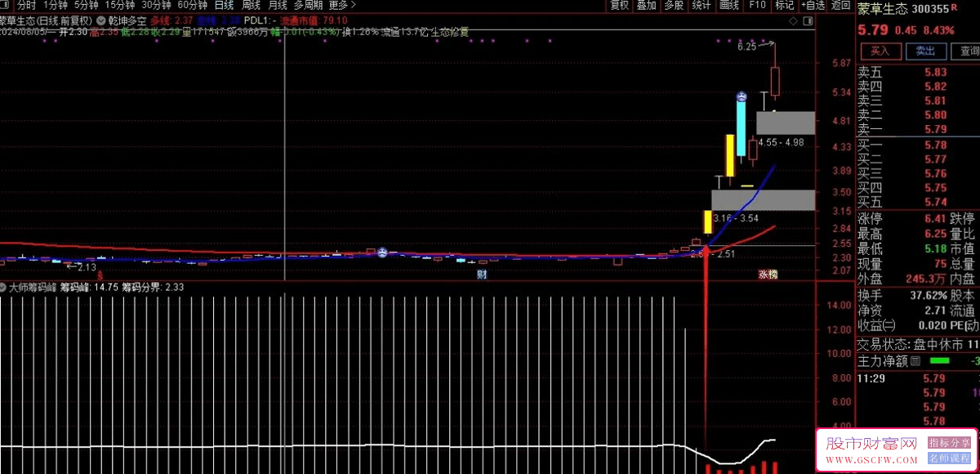980x474 pixels.
Task: Click the 11:29 trade record row
Action: pyautogui.click(x=918, y=378)
